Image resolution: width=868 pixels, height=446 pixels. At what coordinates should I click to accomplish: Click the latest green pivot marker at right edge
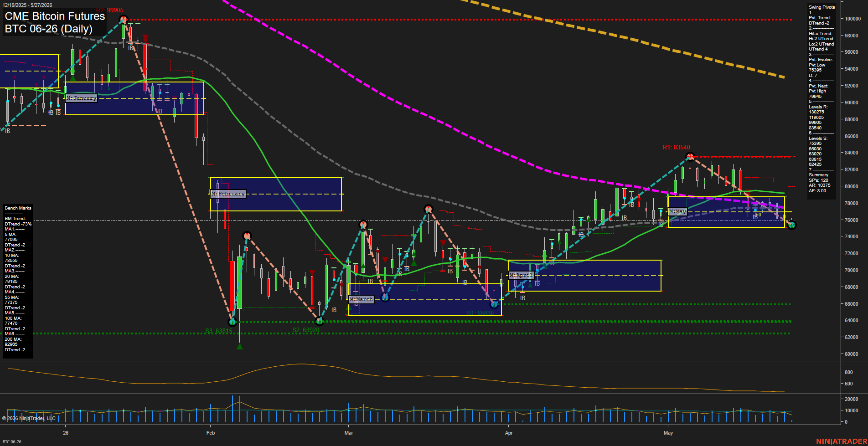(x=792, y=225)
